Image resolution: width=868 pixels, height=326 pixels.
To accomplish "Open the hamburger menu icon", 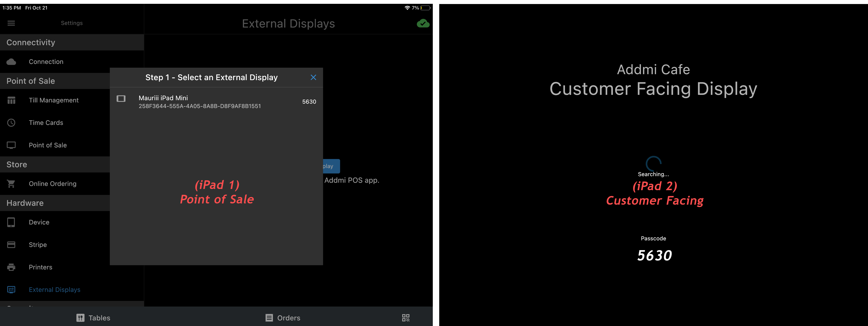I will pyautogui.click(x=11, y=23).
